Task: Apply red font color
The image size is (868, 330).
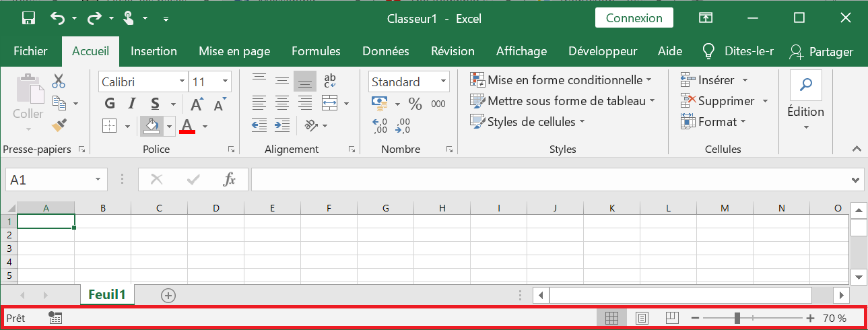Action: pyautogui.click(x=187, y=125)
